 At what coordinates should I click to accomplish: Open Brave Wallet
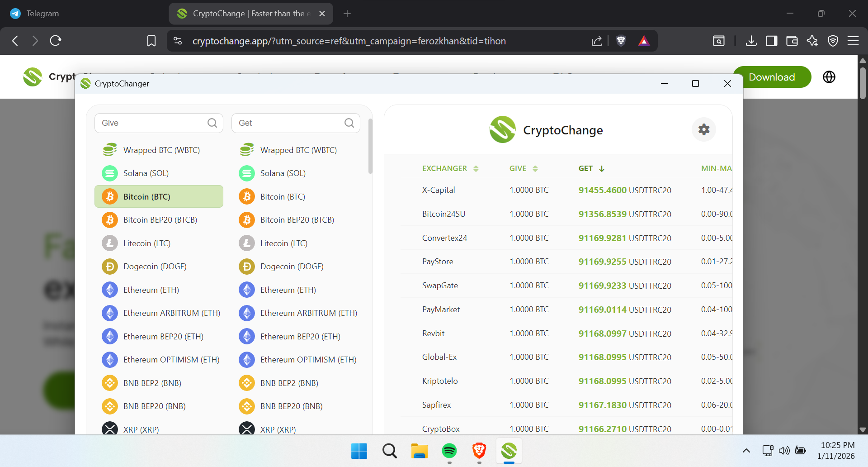pyautogui.click(x=792, y=41)
